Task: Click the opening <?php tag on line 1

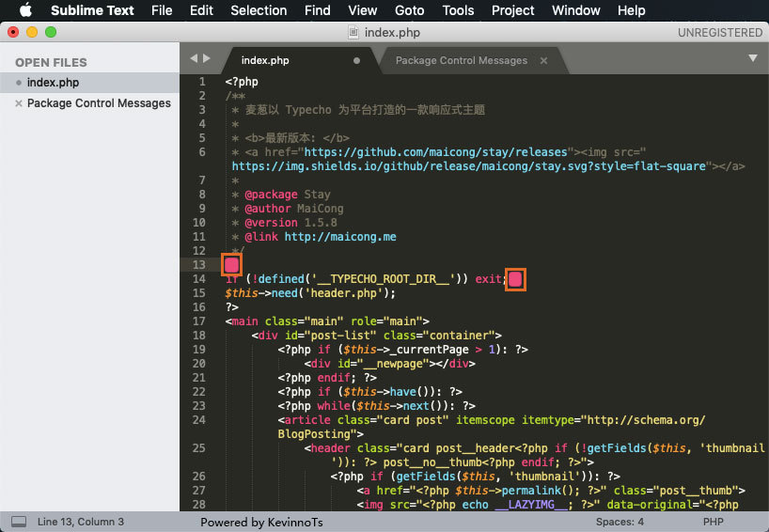Action: 242,82
